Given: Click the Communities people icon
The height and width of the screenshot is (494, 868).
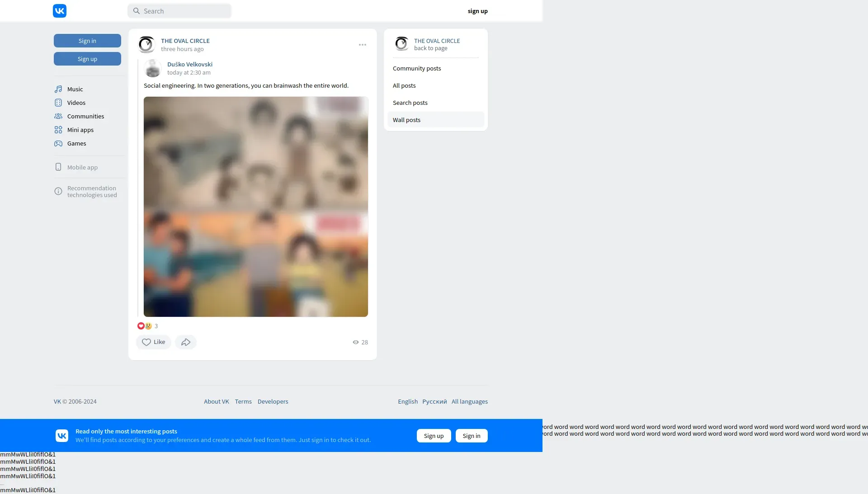Looking at the screenshot, I should click(x=58, y=116).
